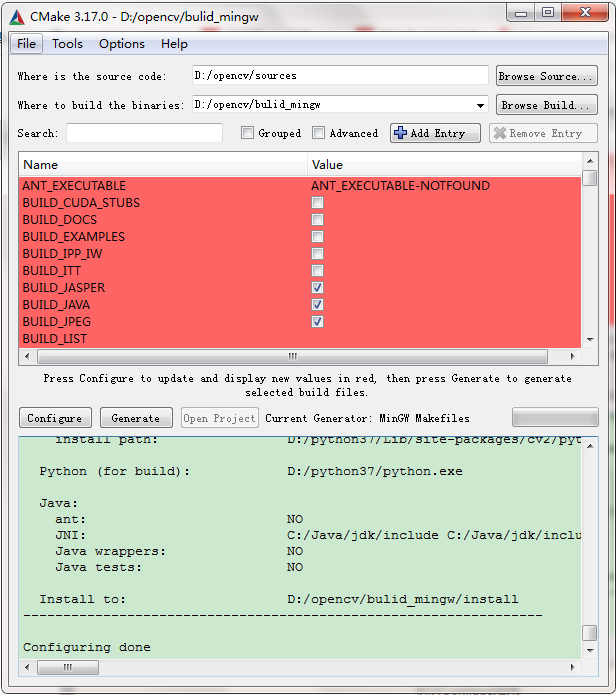Click cache list scroll up arrow

pos(590,160)
